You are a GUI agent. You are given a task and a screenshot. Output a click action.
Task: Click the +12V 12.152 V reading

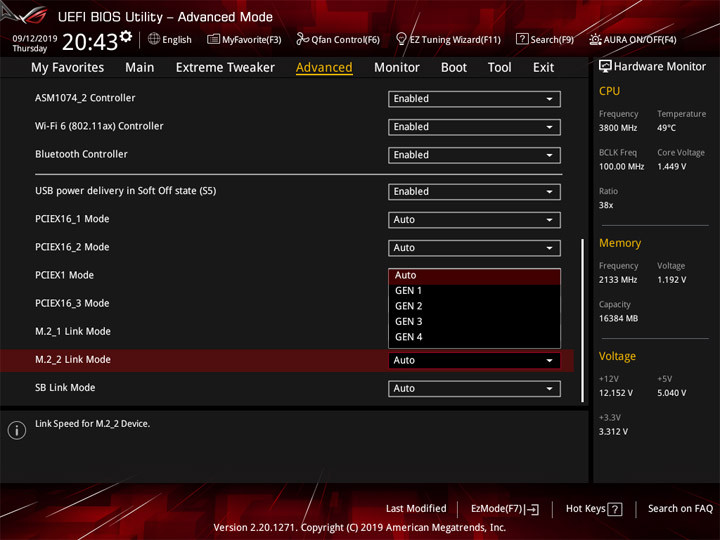point(615,393)
